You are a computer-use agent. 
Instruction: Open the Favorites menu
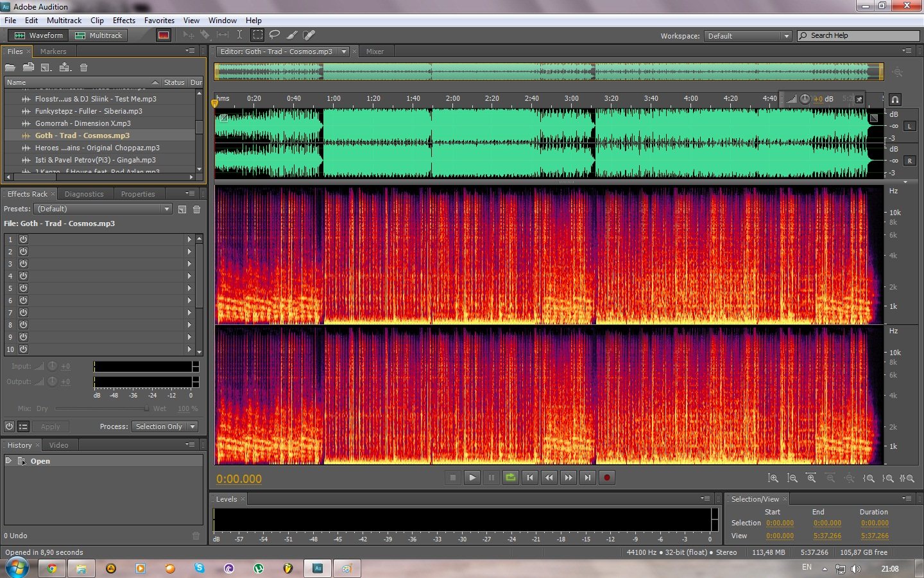click(159, 21)
